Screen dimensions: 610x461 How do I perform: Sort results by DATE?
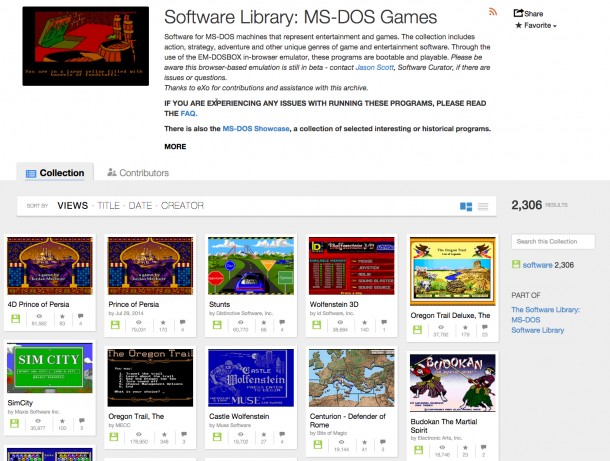tap(140, 205)
